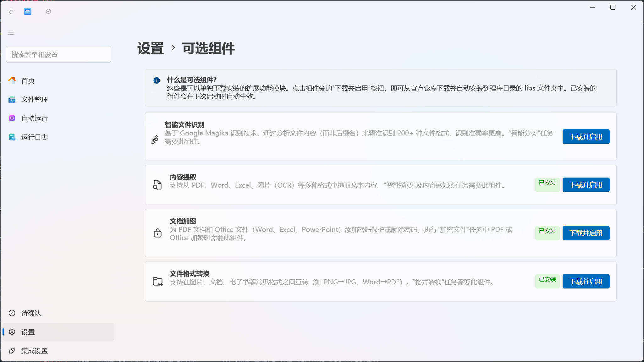This screenshot has height=362, width=644.
Task: Click 下载并启用 for 内容提取
Action: pos(586,185)
